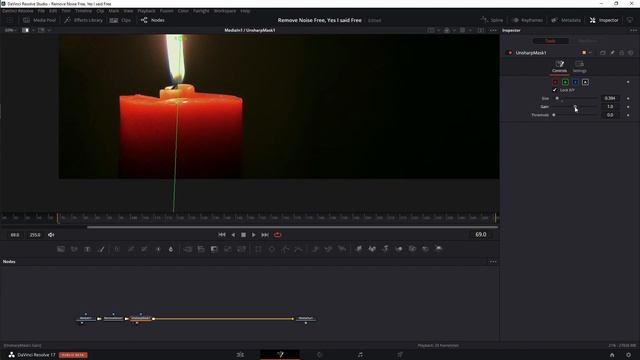Image resolution: width=640 pixels, height=360 pixels.
Task: Click the pin icon for UnsharpMask1
Action: (x=612, y=53)
